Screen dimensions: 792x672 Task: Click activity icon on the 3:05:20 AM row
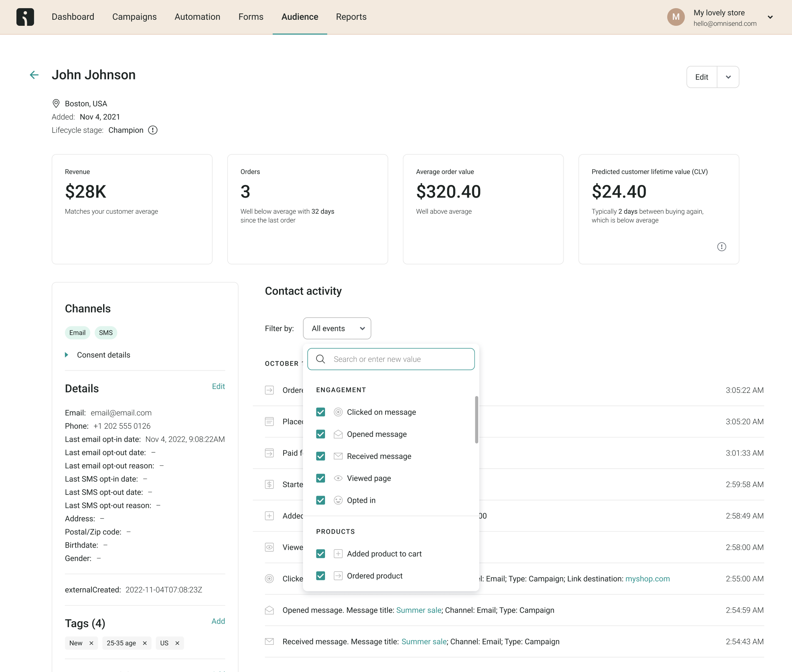point(270,422)
